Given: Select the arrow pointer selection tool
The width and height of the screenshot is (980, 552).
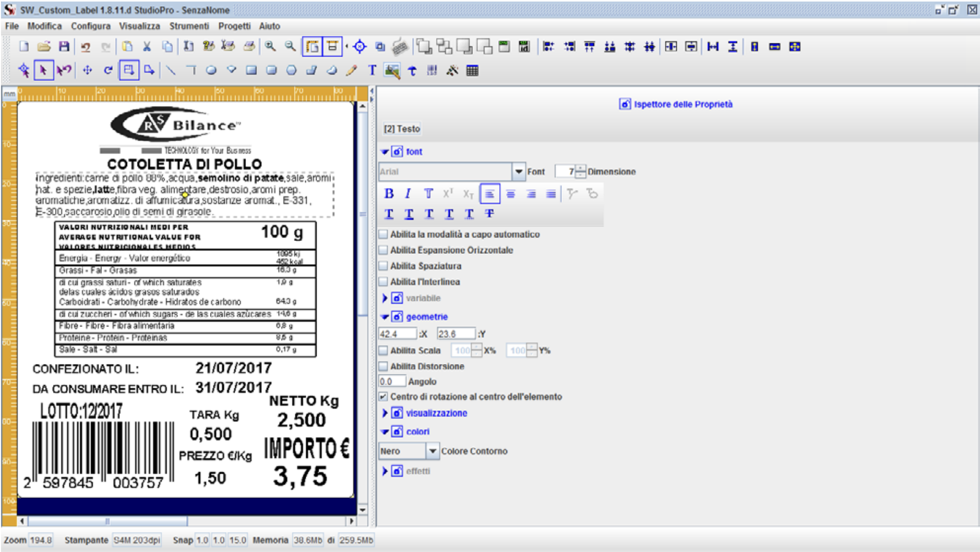Looking at the screenshot, I should click(x=44, y=71).
